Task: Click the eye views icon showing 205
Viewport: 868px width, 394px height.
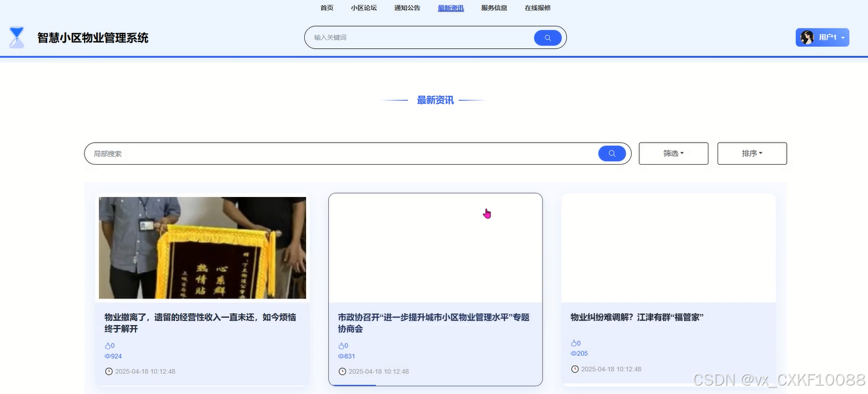Action: [x=573, y=353]
